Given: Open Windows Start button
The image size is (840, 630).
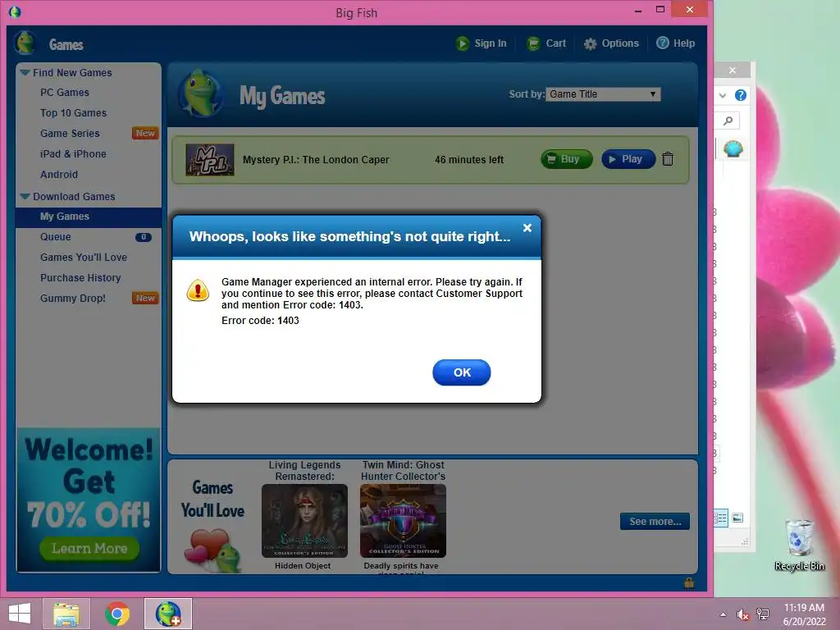Looking at the screenshot, I should click(x=20, y=614).
